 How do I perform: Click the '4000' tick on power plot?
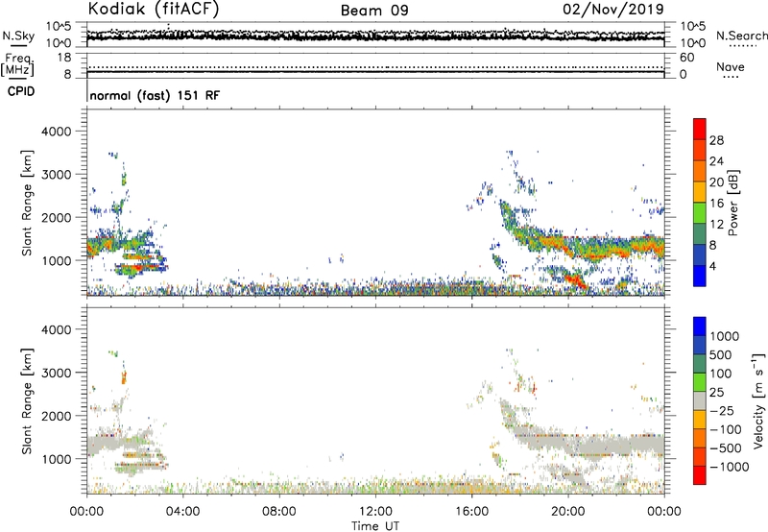click(56, 132)
